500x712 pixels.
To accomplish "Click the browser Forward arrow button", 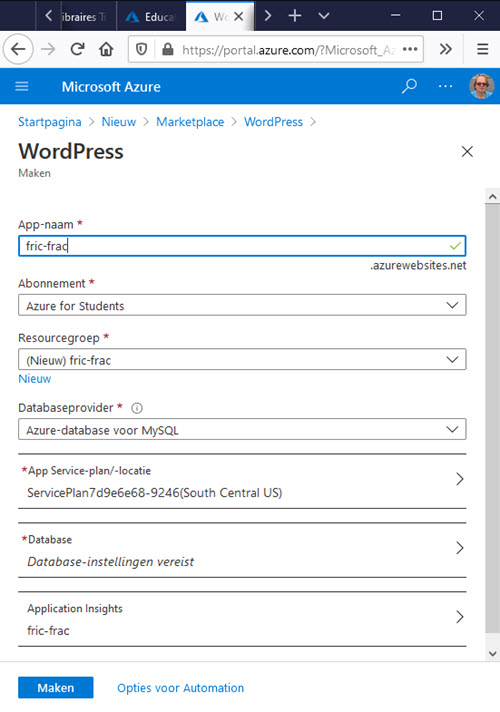I will pyautogui.click(x=48, y=49).
